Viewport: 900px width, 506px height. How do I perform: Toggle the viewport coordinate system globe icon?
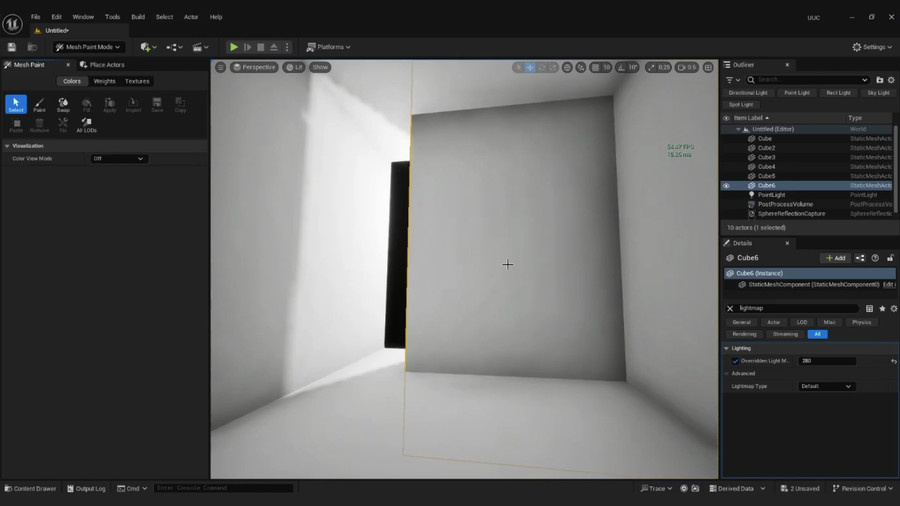tap(567, 67)
